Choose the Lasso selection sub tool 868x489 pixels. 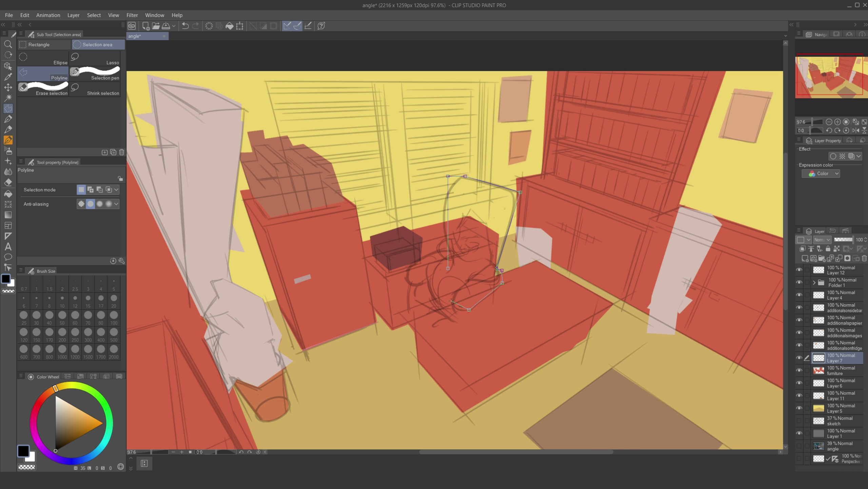[95, 58]
